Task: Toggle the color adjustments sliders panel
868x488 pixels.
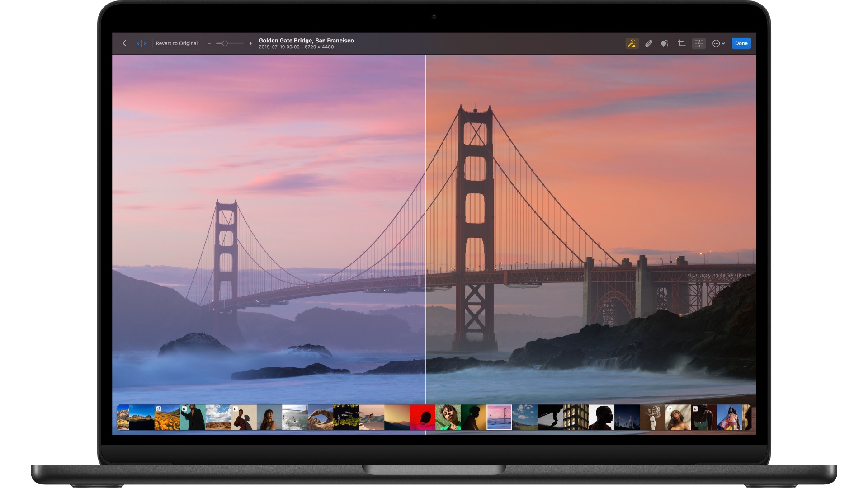Action: 699,43
